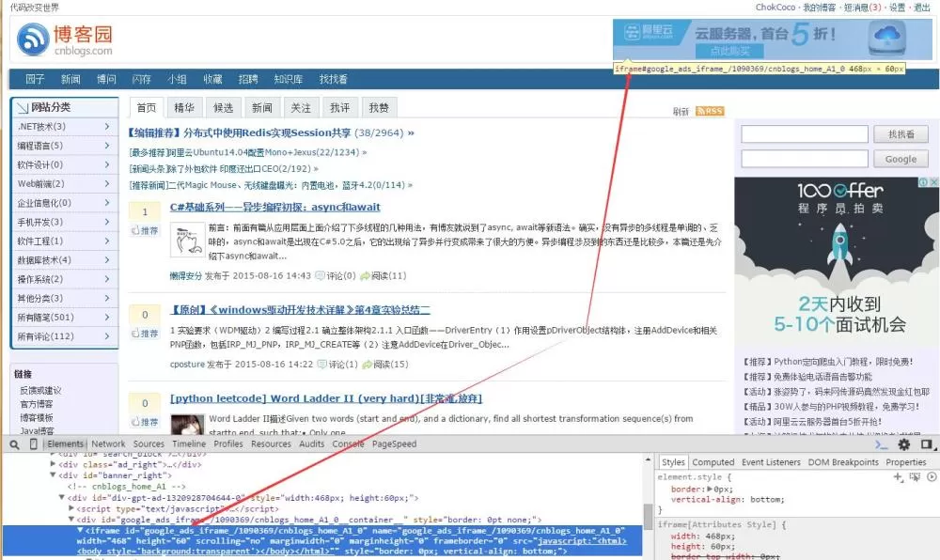Click the Google search button
The image size is (940, 560).
tap(901, 159)
